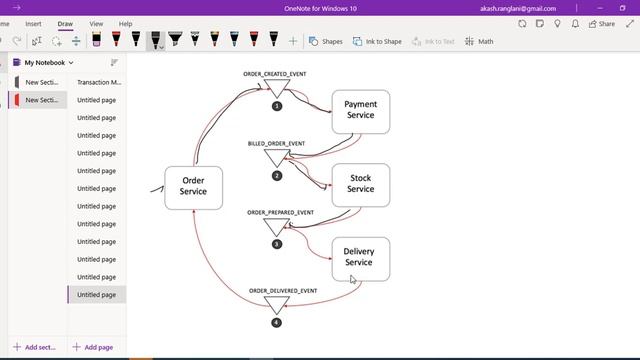
Task: Select the wide black highlighter pen
Action: click(x=175, y=39)
